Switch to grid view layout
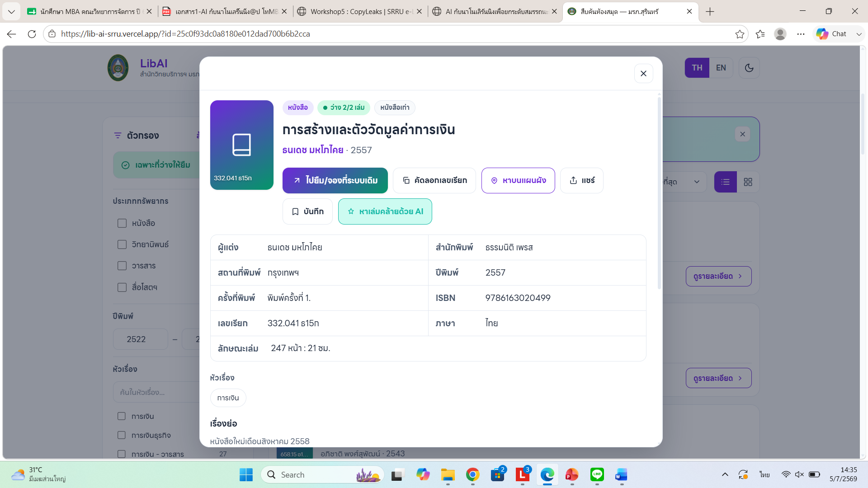This screenshot has width=868, height=488. (748, 182)
